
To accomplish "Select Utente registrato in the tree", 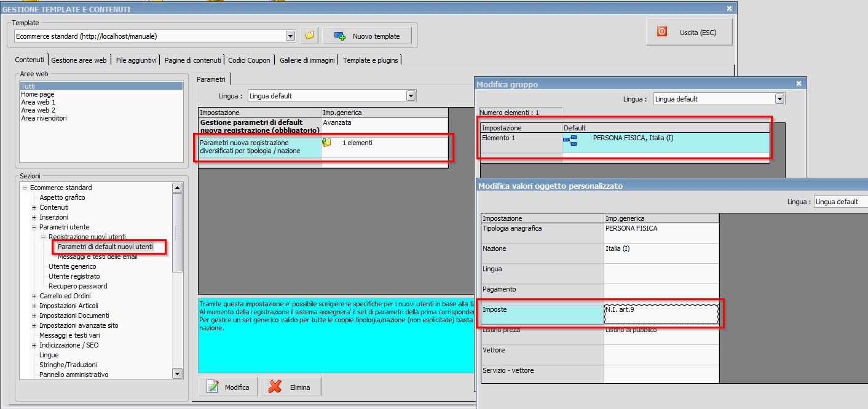I will point(74,276).
